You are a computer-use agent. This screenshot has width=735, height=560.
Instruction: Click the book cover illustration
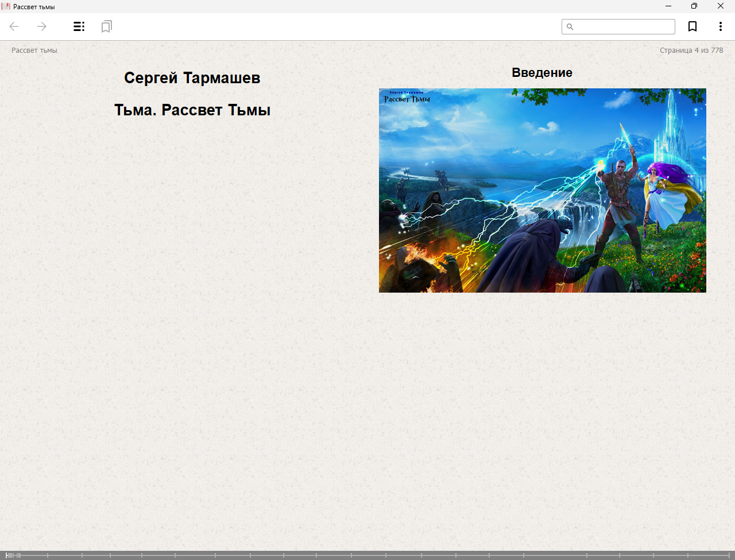[543, 190]
